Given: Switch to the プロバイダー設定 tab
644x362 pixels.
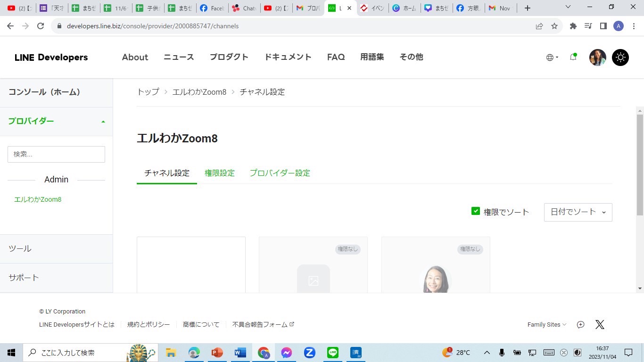Looking at the screenshot, I should tap(280, 173).
